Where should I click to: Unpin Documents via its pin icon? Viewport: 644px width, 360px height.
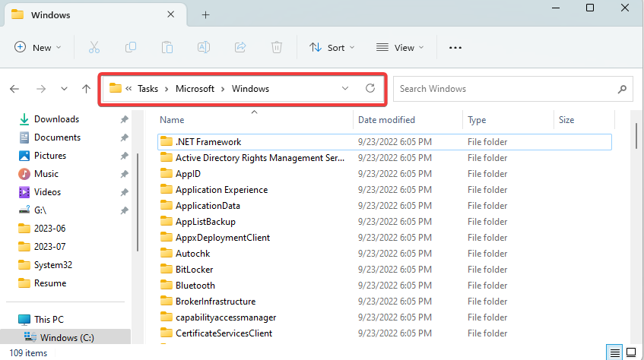124,137
